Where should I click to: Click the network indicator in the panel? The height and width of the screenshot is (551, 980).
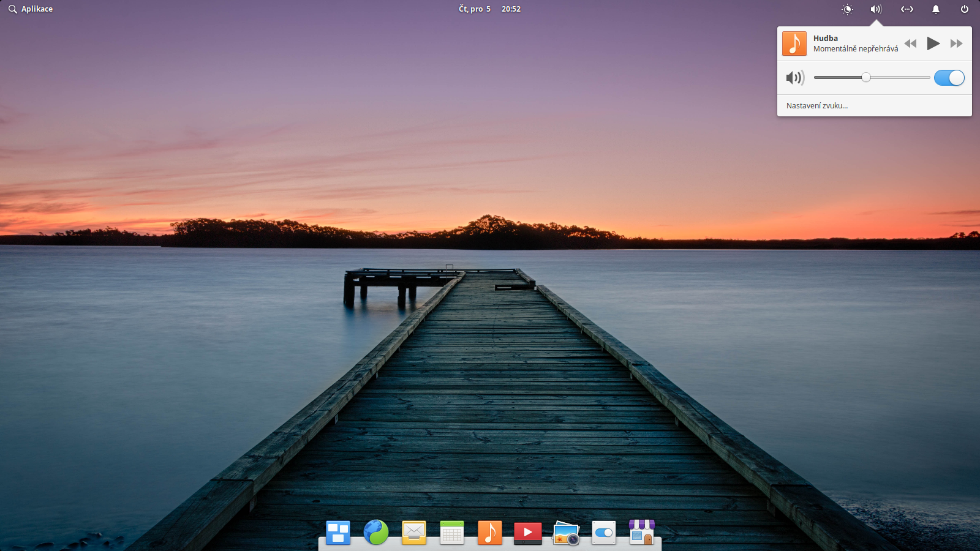click(x=907, y=9)
